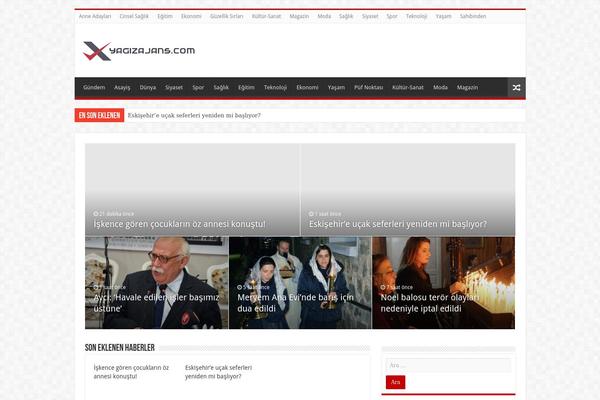This screenshot has height=400, width=600.
Task: Open Eğitim in dark navigation bar
Action: [246, 87]
